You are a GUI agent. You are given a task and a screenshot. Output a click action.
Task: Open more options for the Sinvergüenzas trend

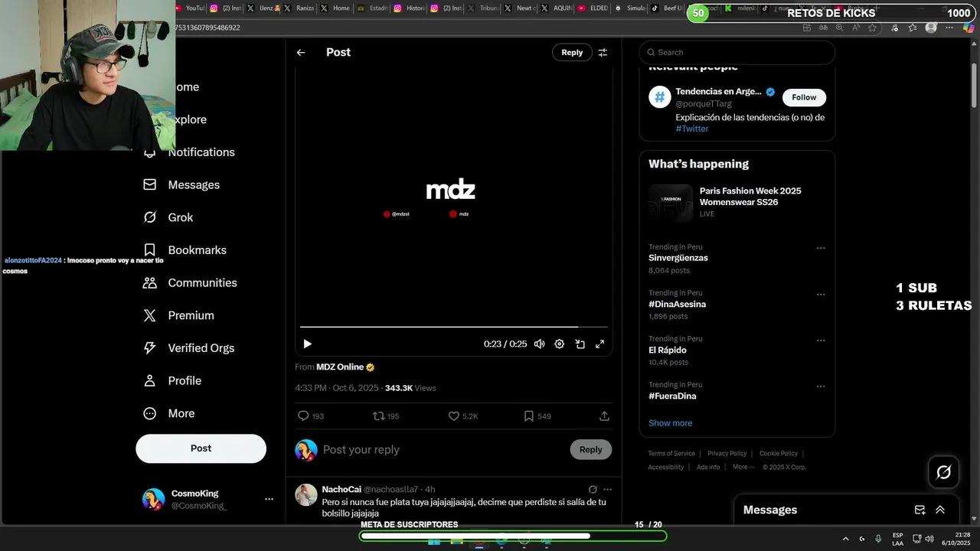click(x=821, y=248)
